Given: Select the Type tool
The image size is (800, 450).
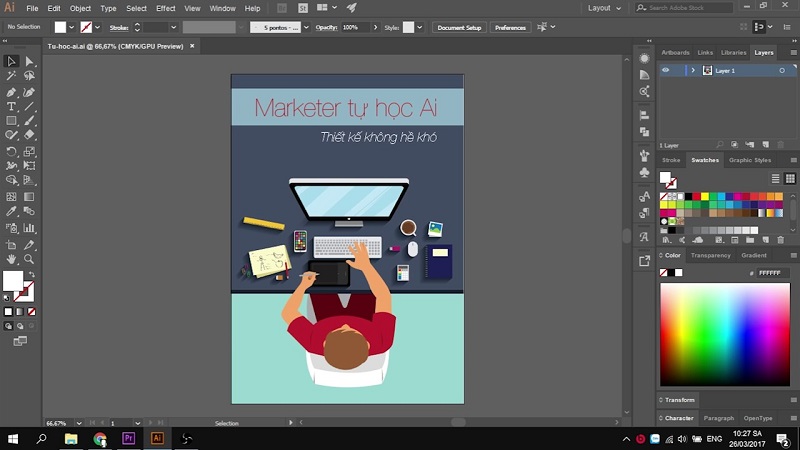Looking at the screenshot, I should (x=11, y=107).
